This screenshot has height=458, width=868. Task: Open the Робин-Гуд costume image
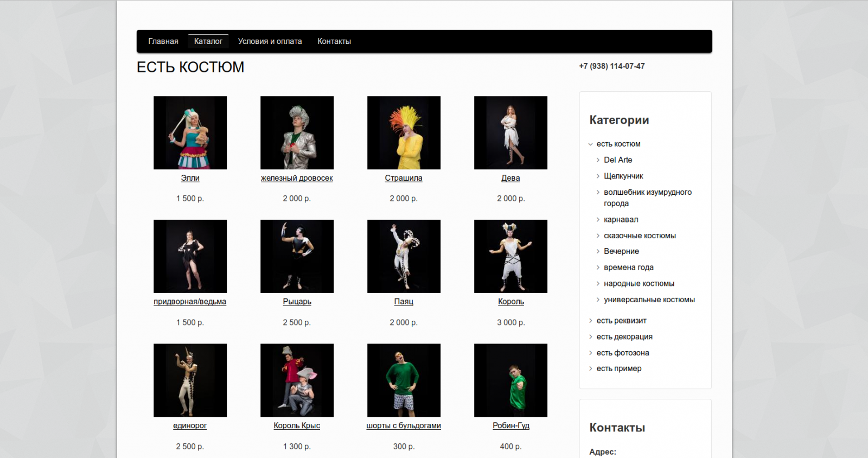click(510, 380)
